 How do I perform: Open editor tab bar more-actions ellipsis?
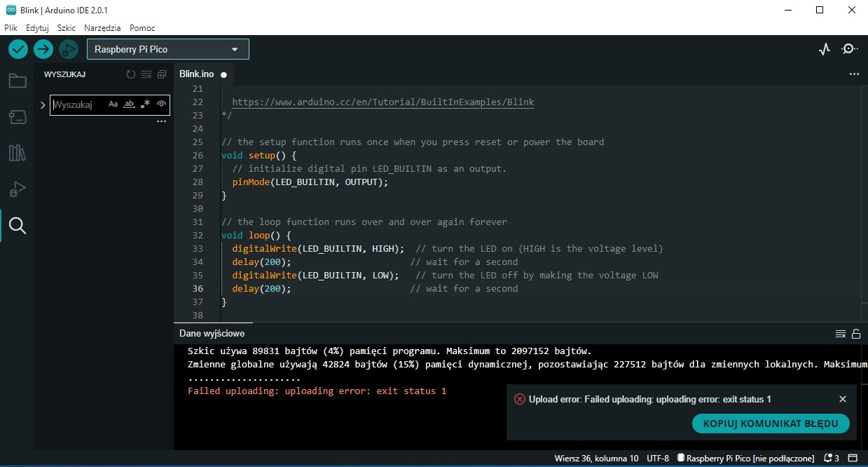click(x=854, y=74)
